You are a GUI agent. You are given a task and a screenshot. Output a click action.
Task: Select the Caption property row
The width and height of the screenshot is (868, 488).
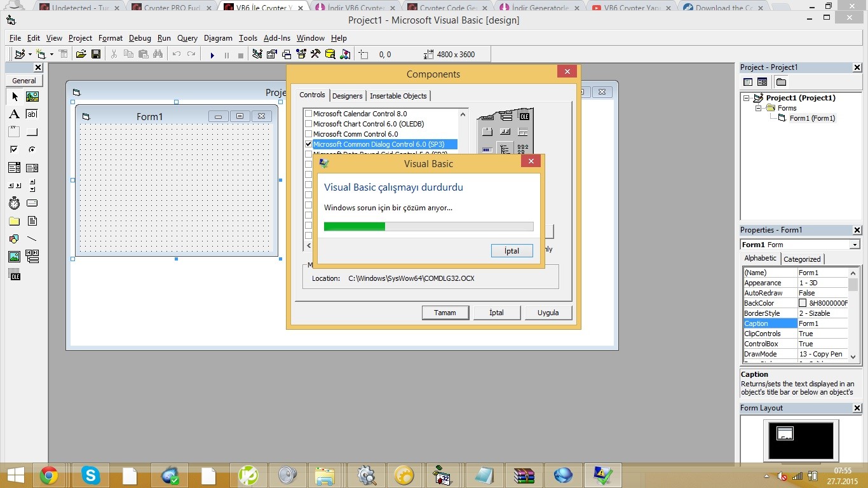(796, 323)
